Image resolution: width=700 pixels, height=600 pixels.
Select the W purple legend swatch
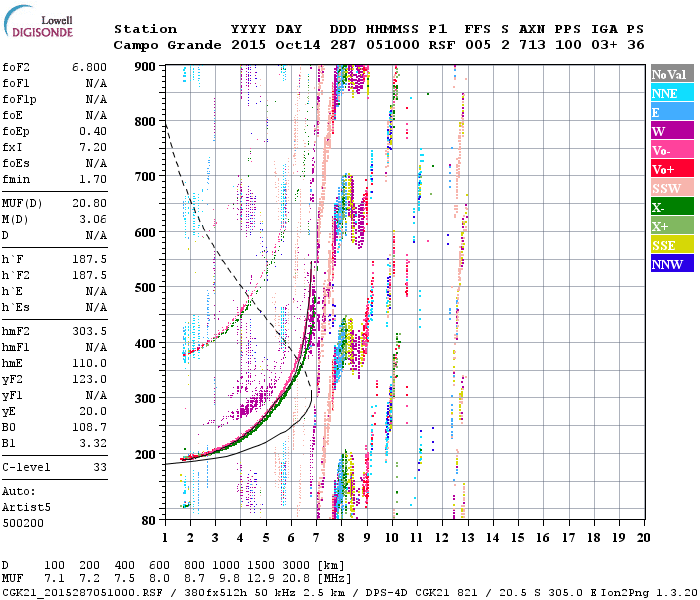click(x=672, y=131)
